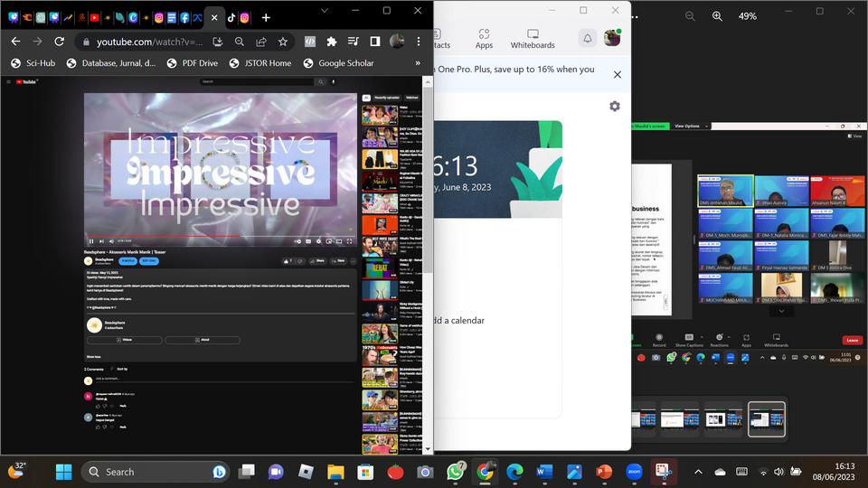Open PowerPoint from taskbar

pos(604,472)
